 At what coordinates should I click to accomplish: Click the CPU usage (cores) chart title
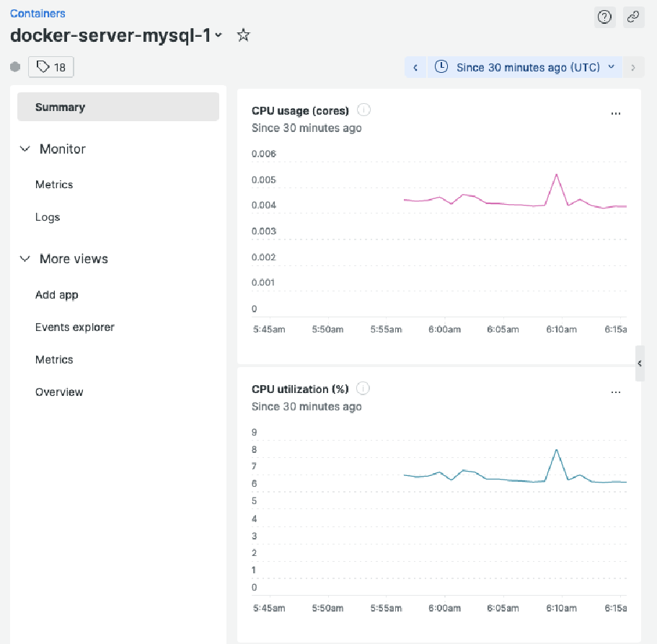300,111
